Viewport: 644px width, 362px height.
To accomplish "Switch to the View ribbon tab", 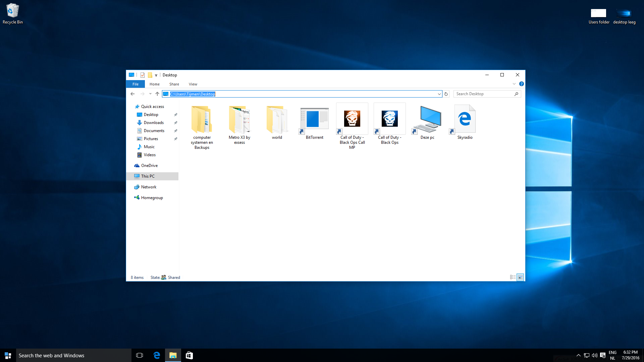I will tap(193, 84).
